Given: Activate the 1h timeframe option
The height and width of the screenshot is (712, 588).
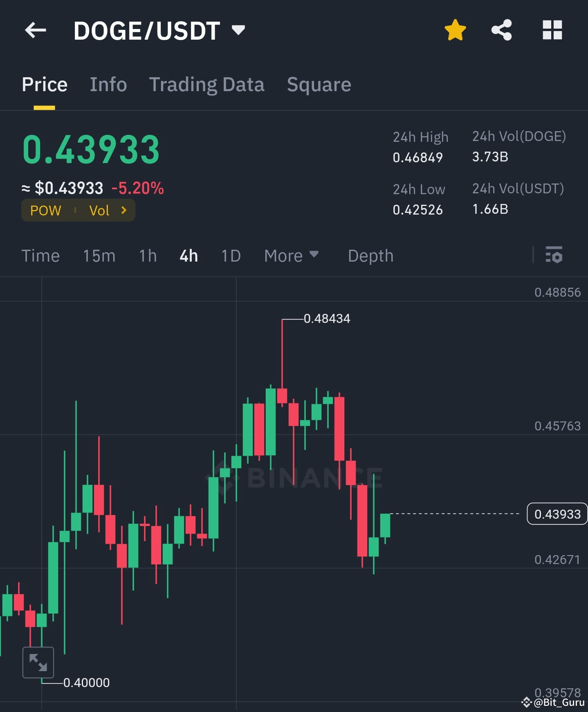Looking at the screenshot, I should tap(147, 255).
